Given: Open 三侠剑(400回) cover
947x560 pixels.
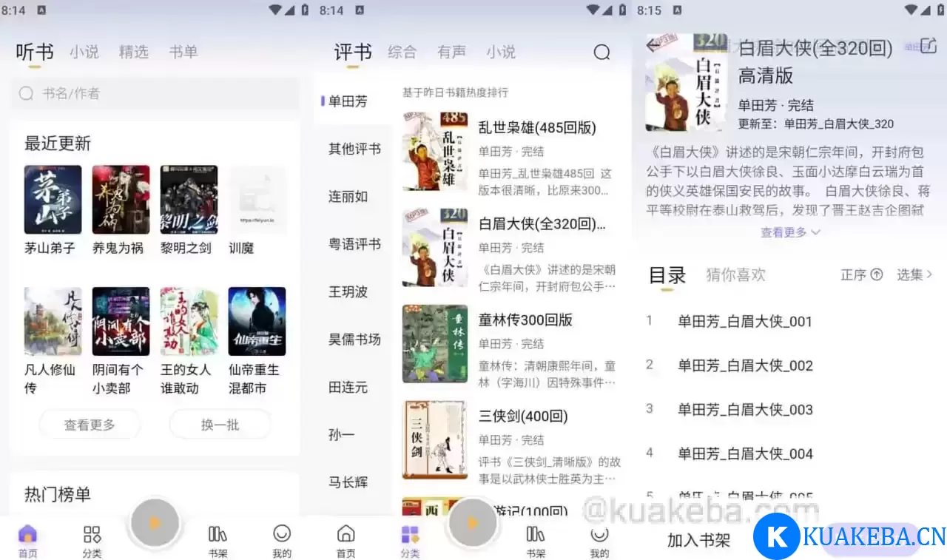Looking at the screenshot, I should tap(435, 439).
